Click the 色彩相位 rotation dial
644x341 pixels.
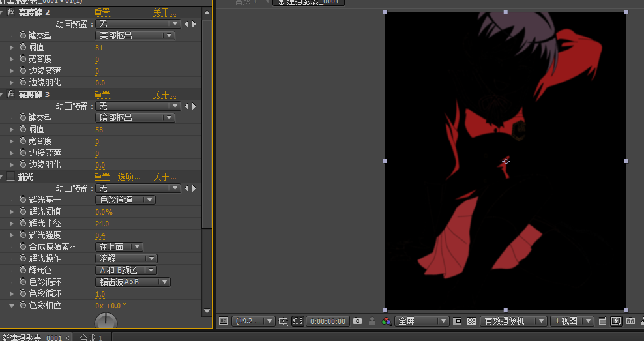106,321
